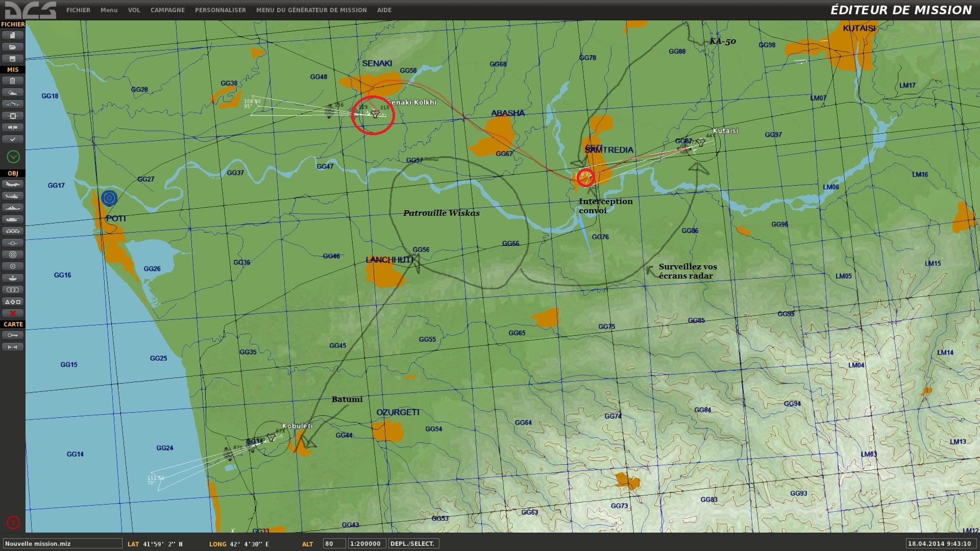
Task: Open a mission file with folder icon
Action: (13, 47)
